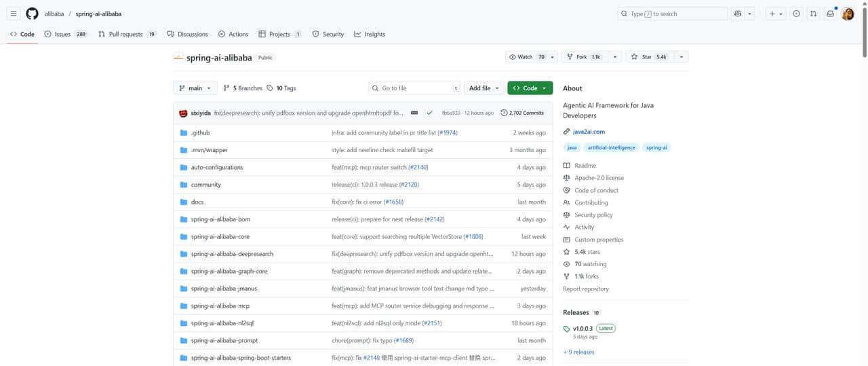
Task: Toggle Watch for repository notifications
Action: pyautogui.click(x=526, y=57)
